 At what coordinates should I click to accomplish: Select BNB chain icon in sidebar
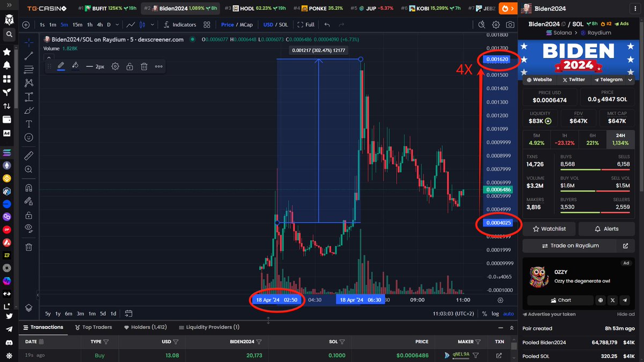7,179
